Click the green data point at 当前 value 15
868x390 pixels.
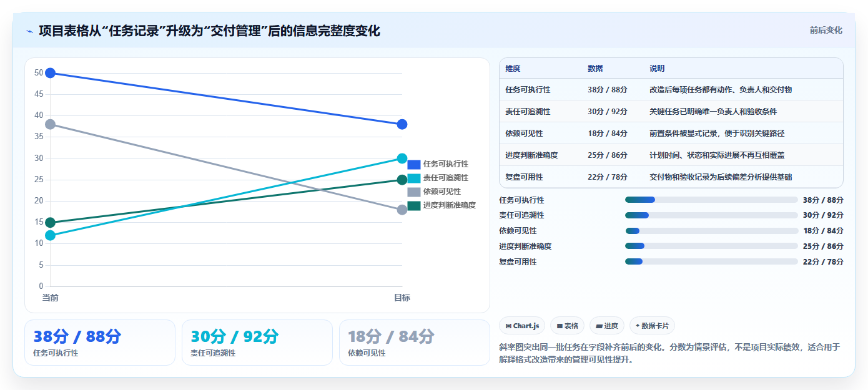(x=51, y=223)
